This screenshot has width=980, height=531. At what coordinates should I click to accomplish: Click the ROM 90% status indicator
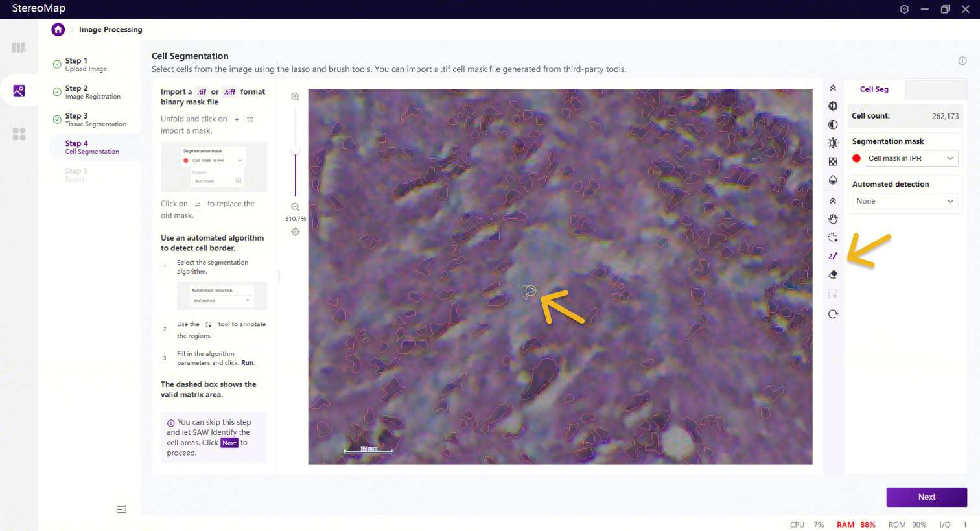[907, 525]
